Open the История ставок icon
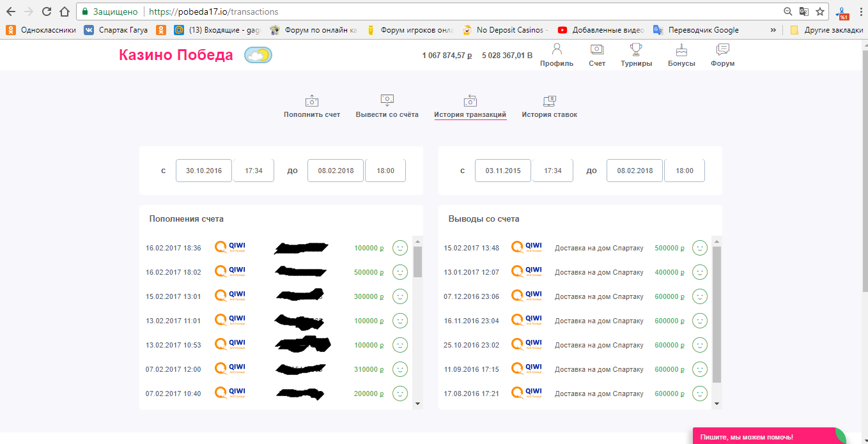 pyautogui.click(x=549, y=101)
